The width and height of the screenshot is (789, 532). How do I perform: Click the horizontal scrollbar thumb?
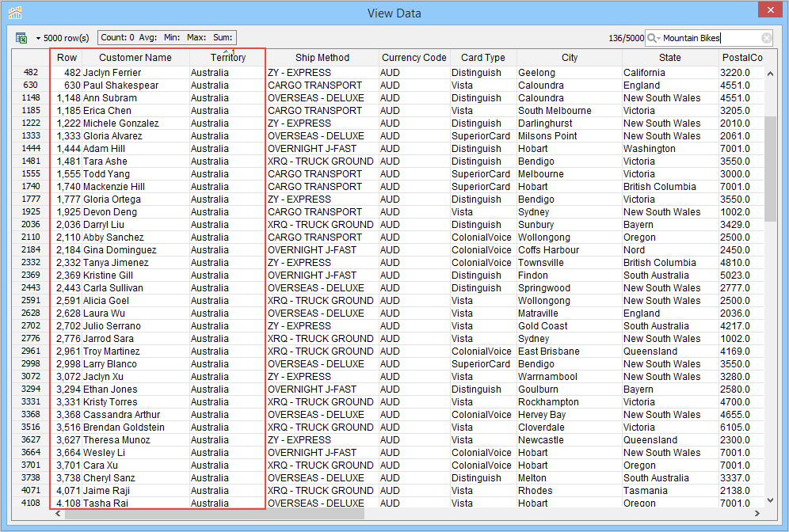pos(215,513)
